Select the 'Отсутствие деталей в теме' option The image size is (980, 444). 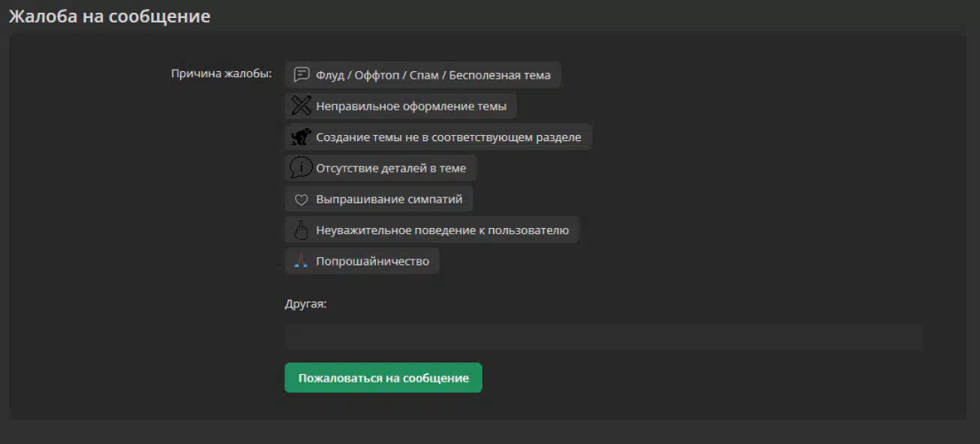[x=390, y=168]
